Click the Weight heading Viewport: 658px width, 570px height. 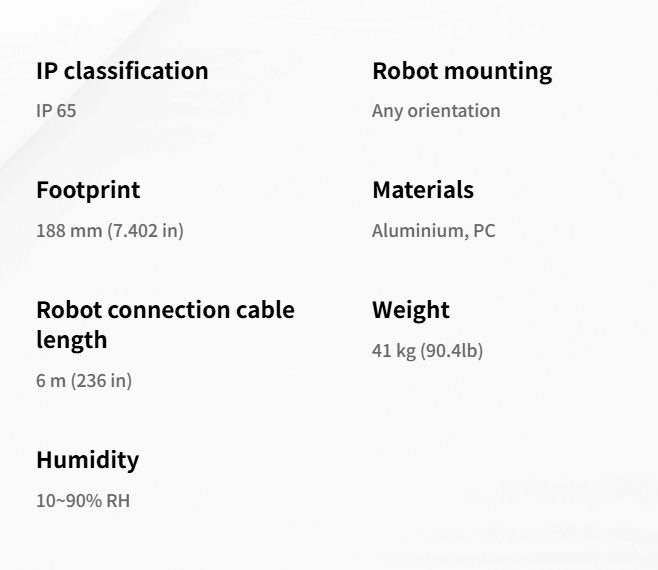click(x=411, y=311)
